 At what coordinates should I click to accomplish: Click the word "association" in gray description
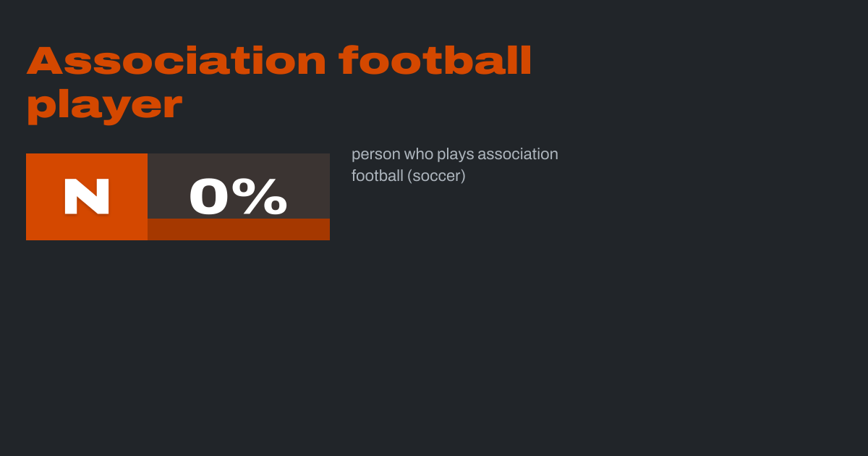(518, 154)
